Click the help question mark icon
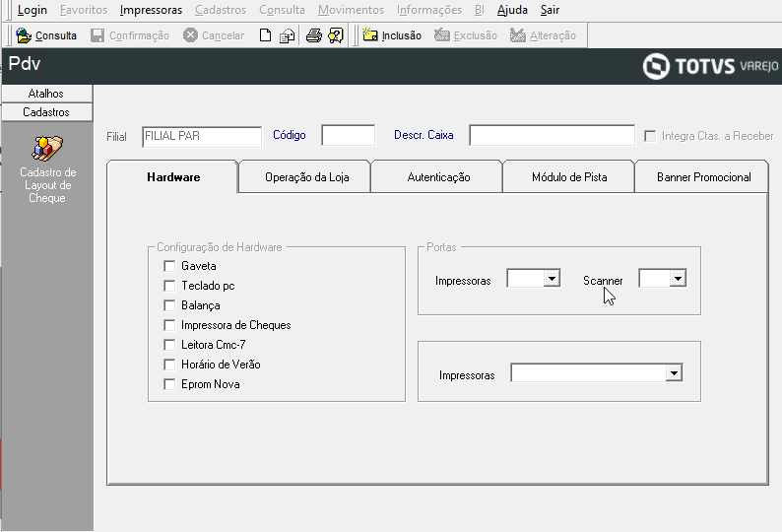The width and height of the screenshot is (782, 532). pos(336,35)
